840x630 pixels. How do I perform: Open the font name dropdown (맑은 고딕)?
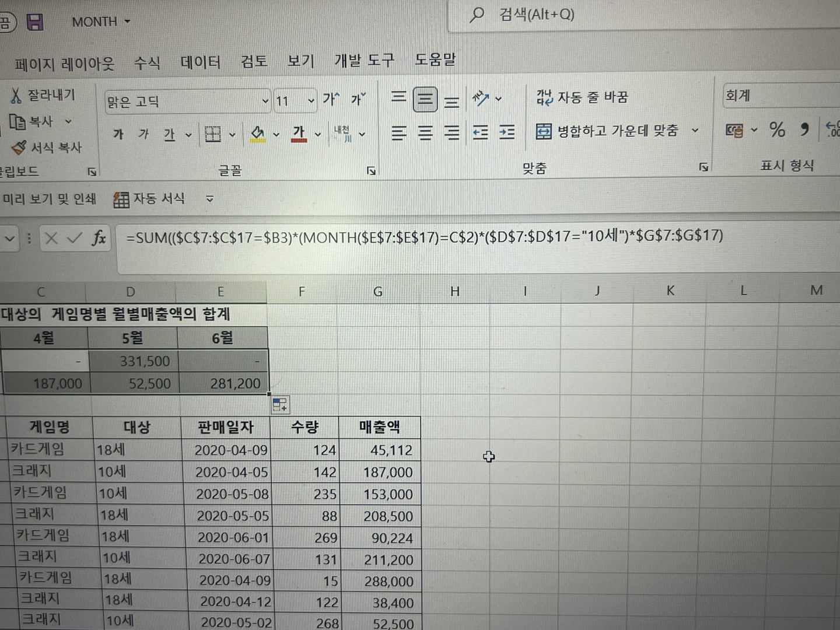coord(265,101)
